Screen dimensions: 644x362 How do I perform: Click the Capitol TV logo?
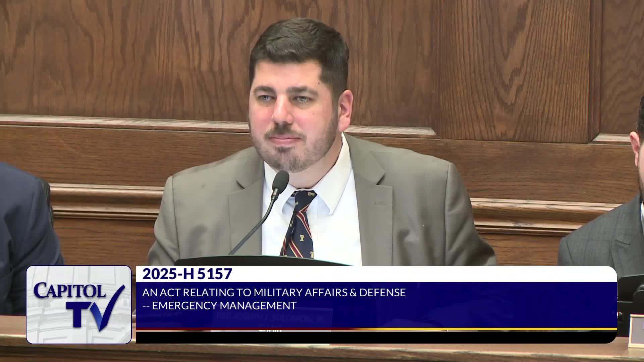pos(79,304)
